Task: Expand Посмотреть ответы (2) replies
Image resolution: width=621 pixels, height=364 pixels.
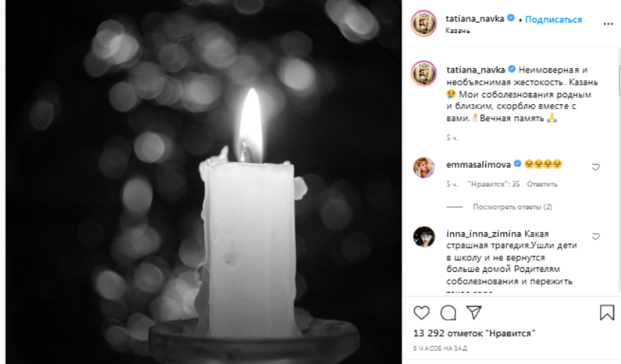Action: click(512, 207)
